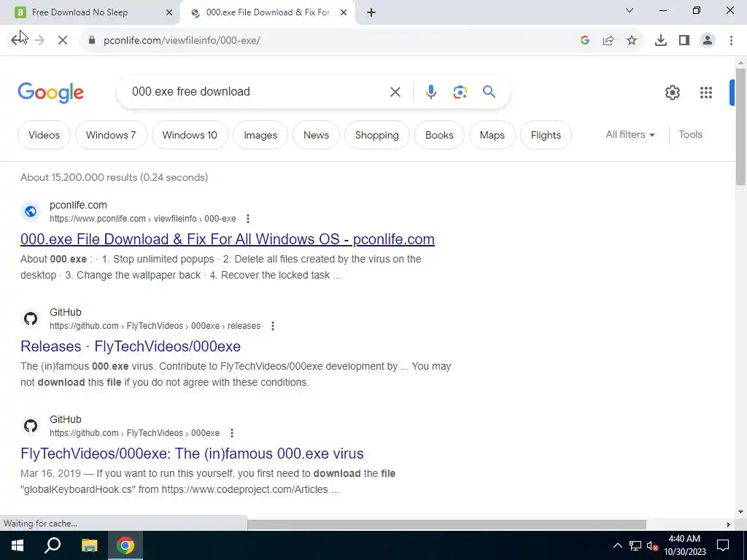The image size is (747, 560).
Task: Click Chrome icon in taskbar
Action: click(125, 545)
